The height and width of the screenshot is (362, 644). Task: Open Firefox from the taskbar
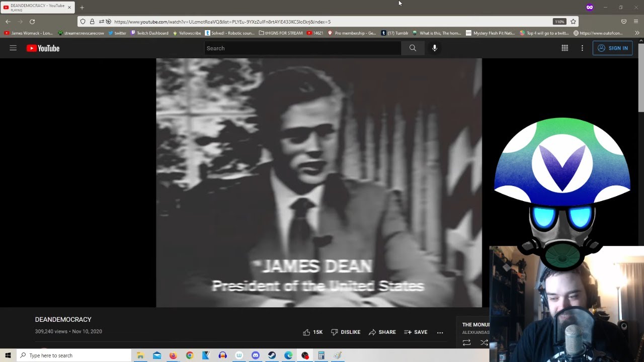click(173, 355)
